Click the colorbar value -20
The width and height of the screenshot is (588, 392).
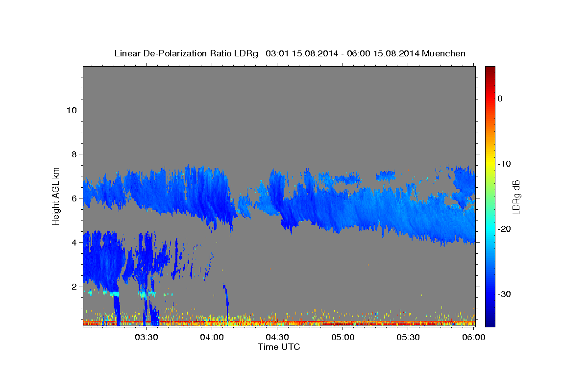[x=505, y=229]
